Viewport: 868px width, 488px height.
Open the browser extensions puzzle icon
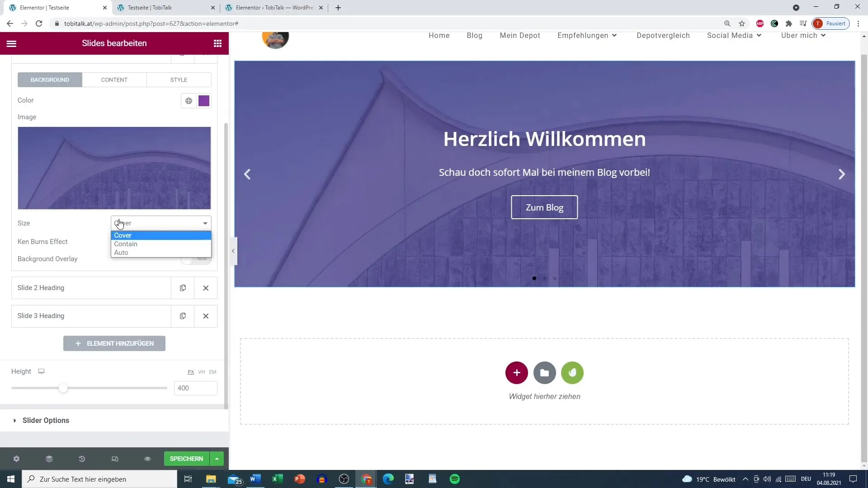coord(789,23)
